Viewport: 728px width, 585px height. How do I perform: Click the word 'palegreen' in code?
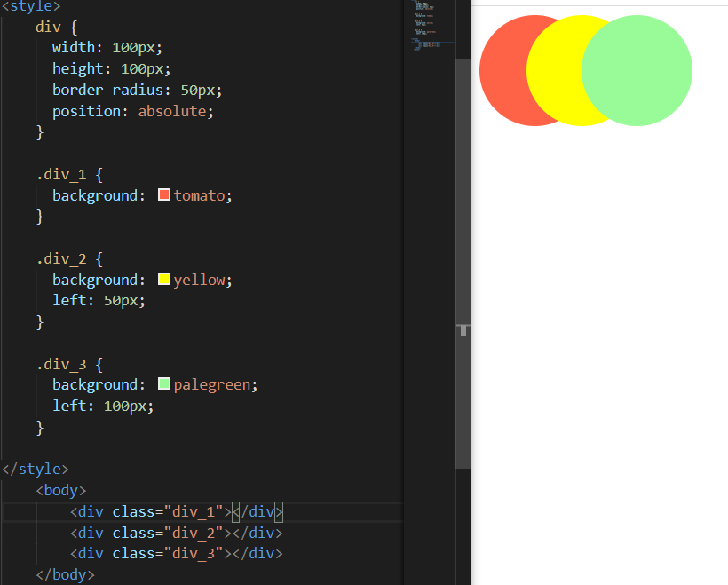coord(213,385)
